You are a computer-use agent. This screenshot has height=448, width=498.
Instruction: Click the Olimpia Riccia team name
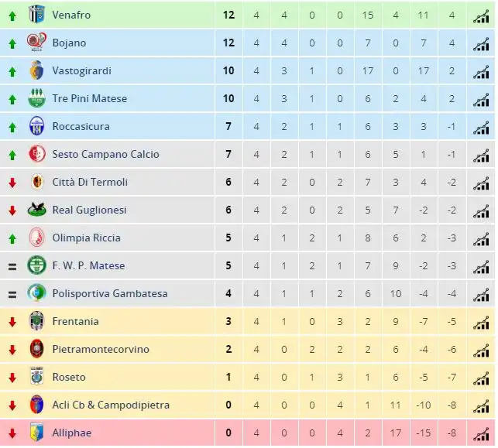pyautogui.click(x=87, y=238)
